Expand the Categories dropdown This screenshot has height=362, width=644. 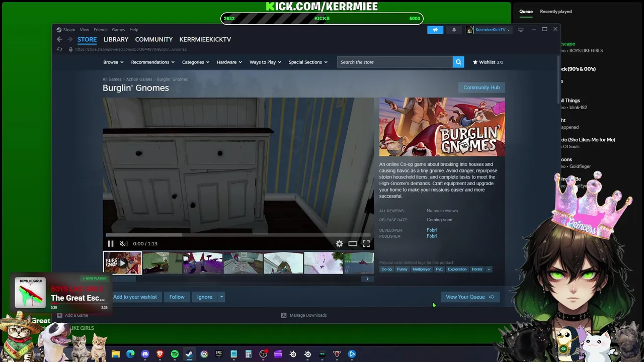pos(196,62)
